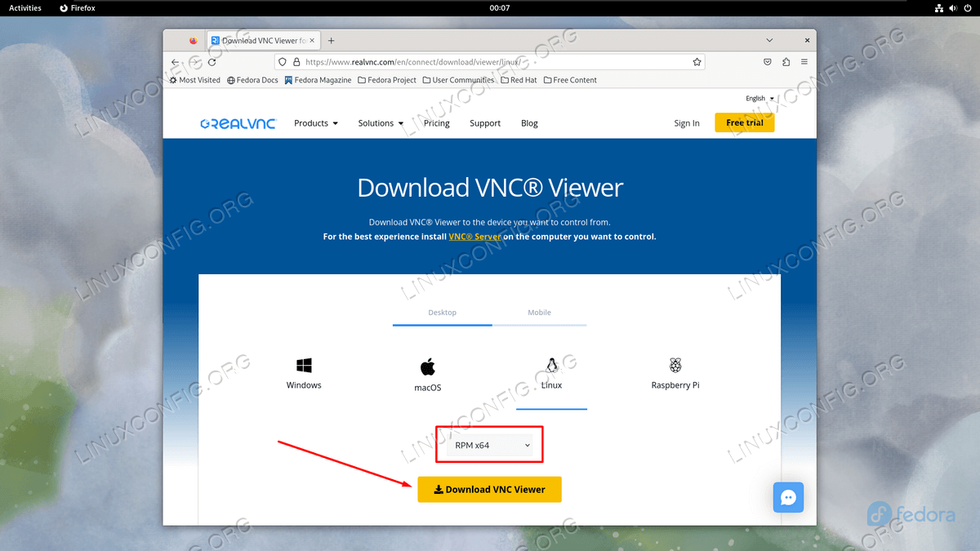This screenshot has width=980, height=551.
Task: Open GNOME Activities overview
Action: [x=25, y=8]
